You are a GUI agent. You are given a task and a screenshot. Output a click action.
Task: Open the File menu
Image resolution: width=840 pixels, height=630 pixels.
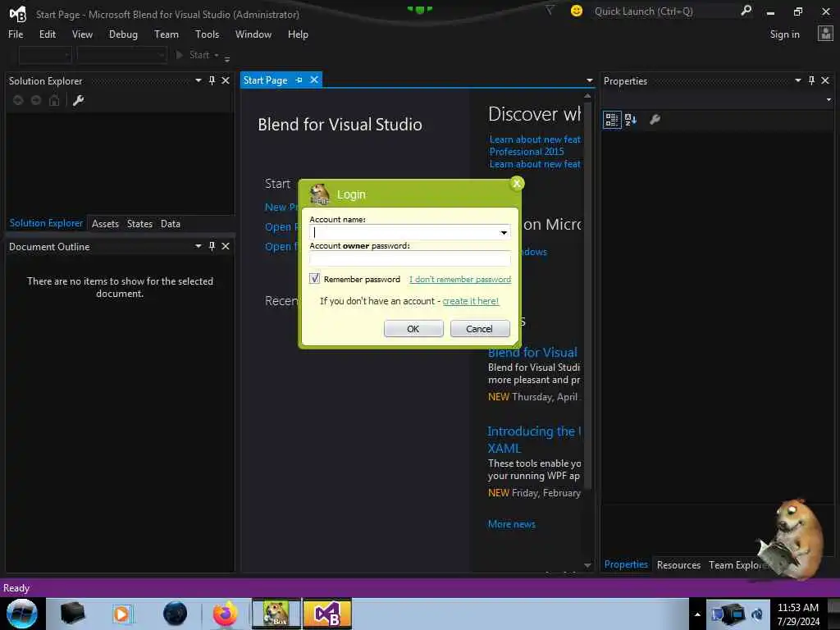(16, 34)
